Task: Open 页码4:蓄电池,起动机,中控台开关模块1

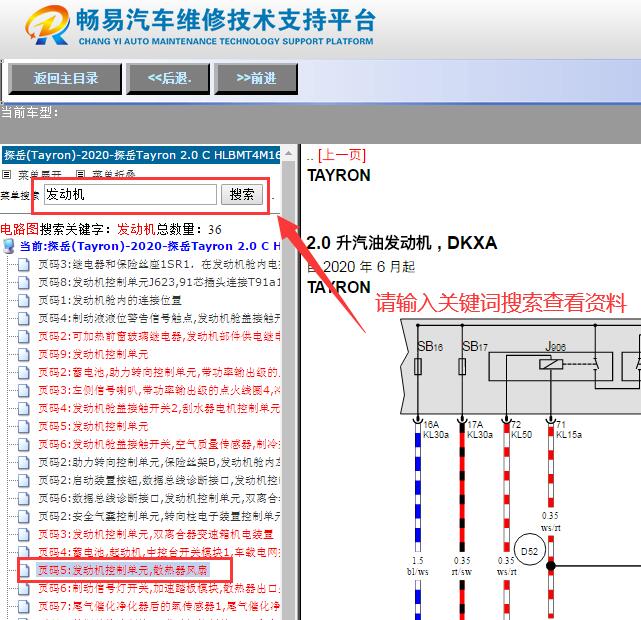Action: [x=159, y=552]
